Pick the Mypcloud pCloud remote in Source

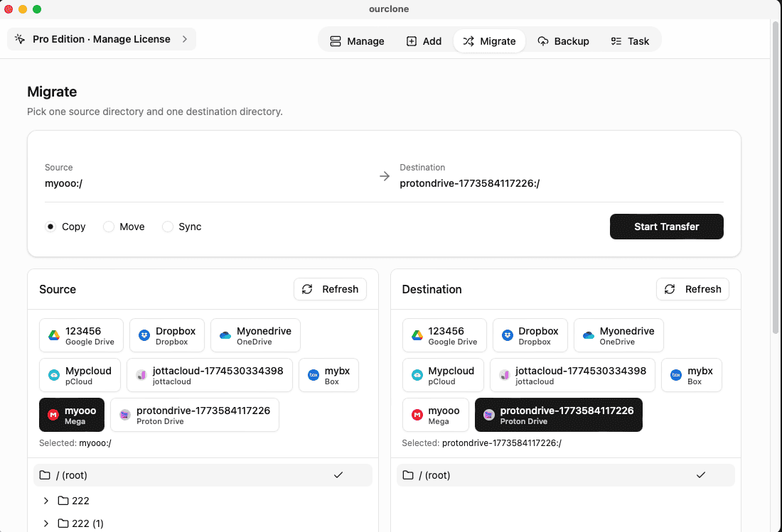pos(79,375)
